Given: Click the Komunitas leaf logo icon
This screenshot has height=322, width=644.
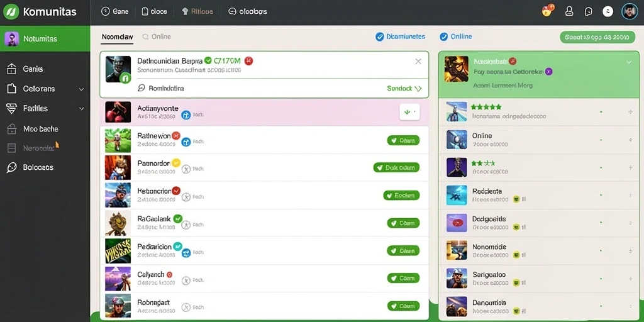Looking at the screenshot, I should pyautogui.click(x=11, y=11).
